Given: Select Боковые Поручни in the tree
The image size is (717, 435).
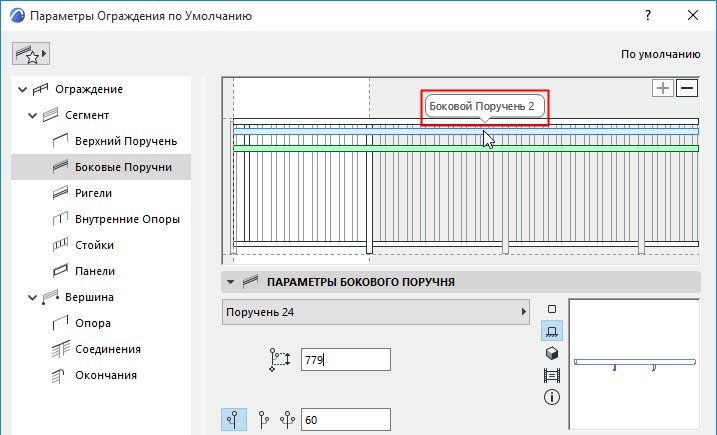Looking at the screenshot, I should coord(101,167).
